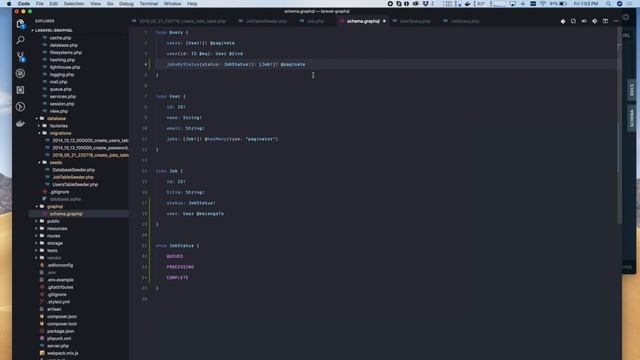640x360 pixels.
Task: Click the split editor icon in editor toolbar
Action: pyautogui.click(x=605, y=21)
